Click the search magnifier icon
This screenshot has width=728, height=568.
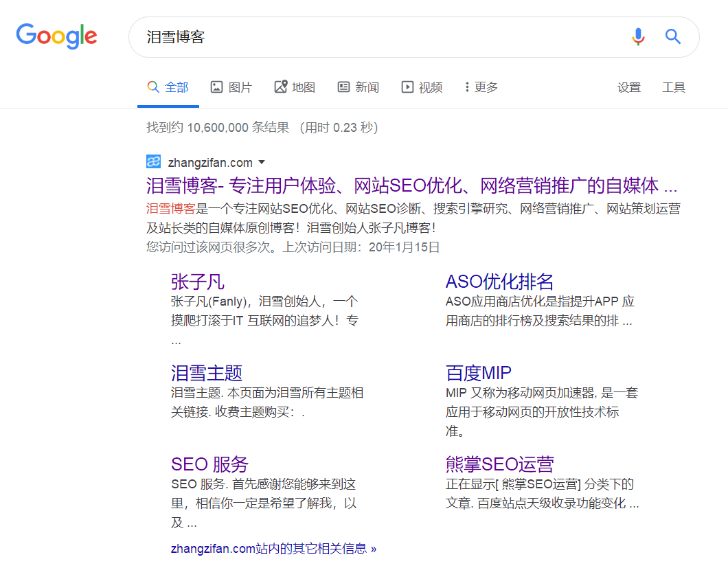tap(672, 36)
